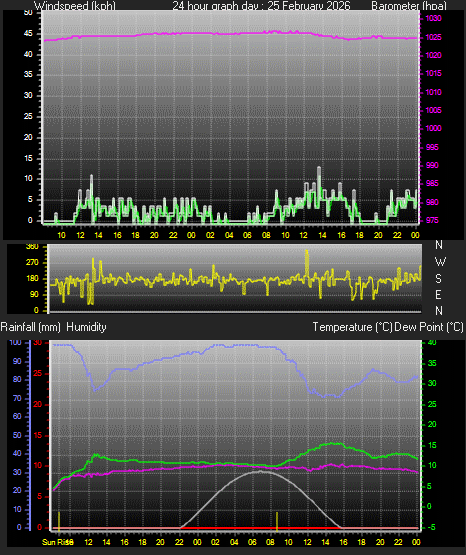The image size is (466, 555).
Task: Click the 360 label on wind direction axis
Action: pos(32,247)
